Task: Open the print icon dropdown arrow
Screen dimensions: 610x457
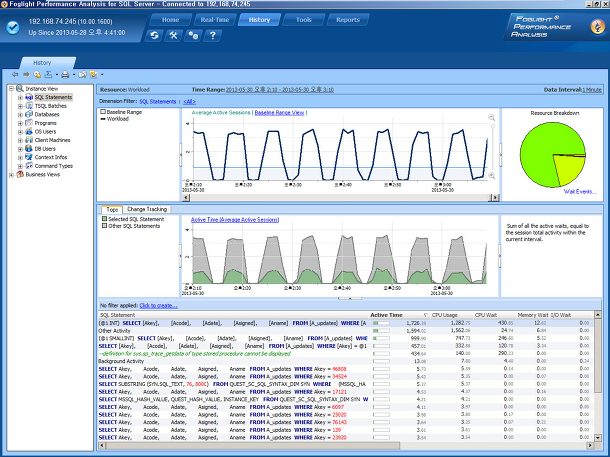Action: 74,75
